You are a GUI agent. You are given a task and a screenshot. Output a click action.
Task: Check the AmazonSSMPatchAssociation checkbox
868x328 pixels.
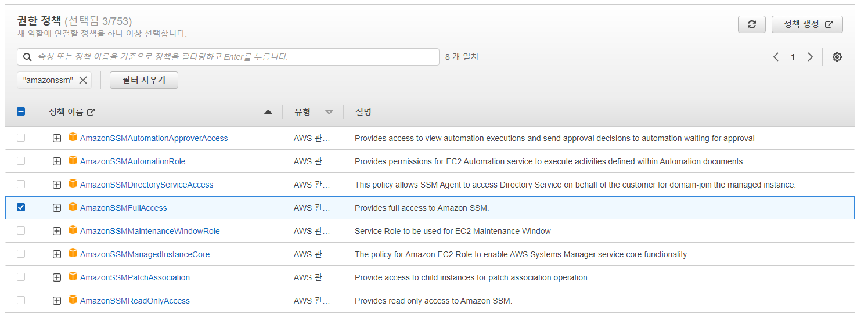point(21,277)
